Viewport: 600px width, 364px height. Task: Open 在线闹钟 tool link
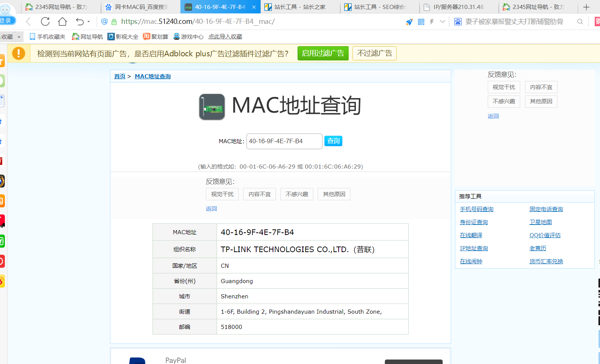[x=471, y=261]
